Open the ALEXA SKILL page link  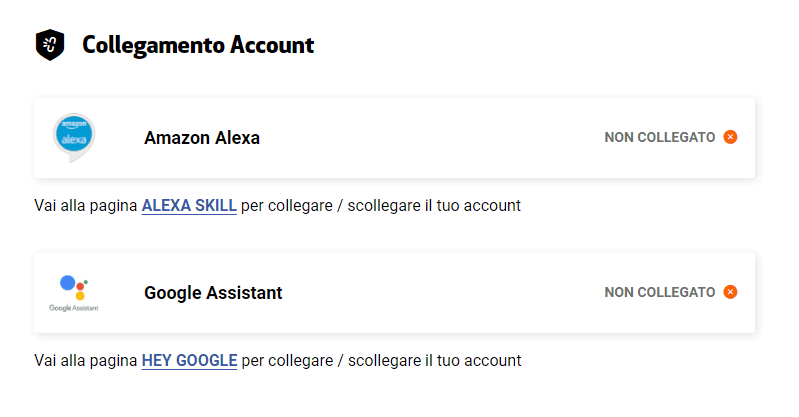coord(189,206)
